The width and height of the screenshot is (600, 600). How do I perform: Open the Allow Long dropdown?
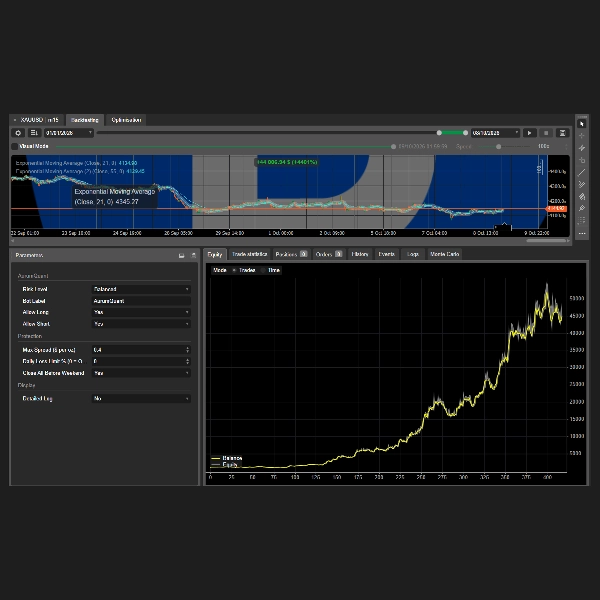tap(141, 312)
